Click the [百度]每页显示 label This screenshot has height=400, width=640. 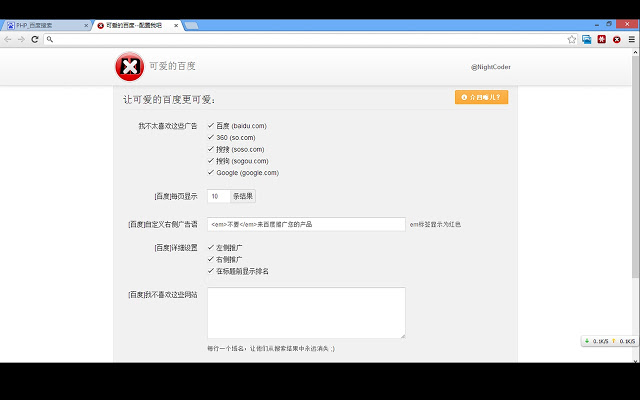pyautogui.click(x=176, y=196)
